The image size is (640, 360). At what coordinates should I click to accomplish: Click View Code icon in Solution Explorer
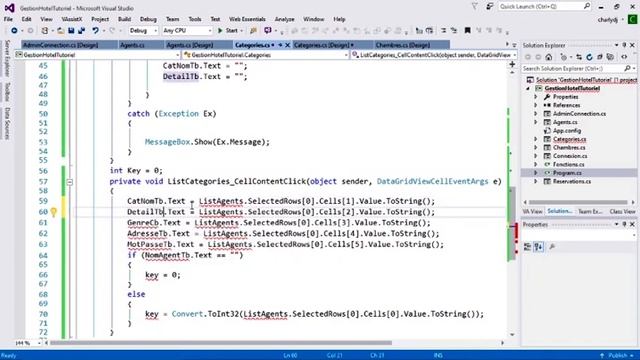[x=624, y=57]
